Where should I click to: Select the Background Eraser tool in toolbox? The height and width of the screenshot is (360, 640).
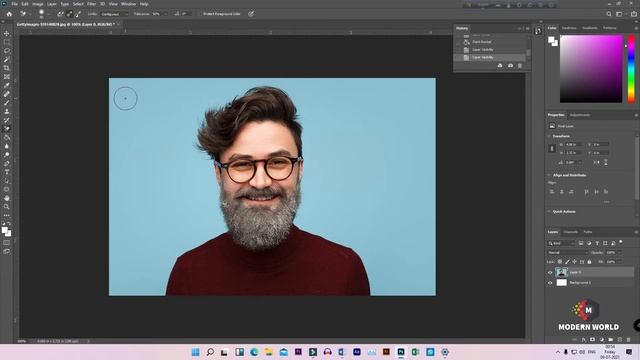(x=7, y=129)
